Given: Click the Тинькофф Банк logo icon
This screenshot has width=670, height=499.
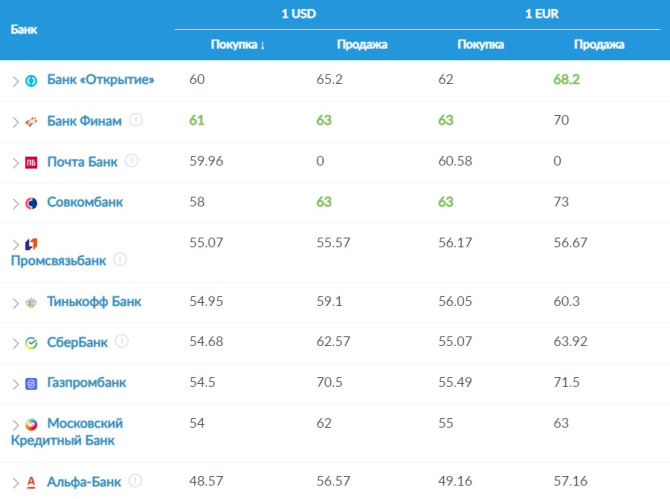Looking at the screenshot, I should click(x=31, y=302).
